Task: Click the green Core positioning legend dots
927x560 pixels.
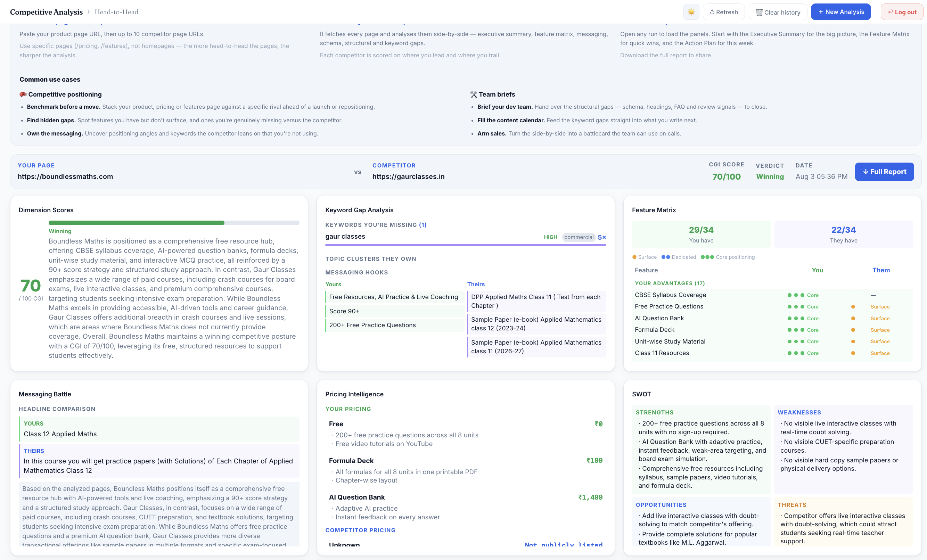Action: tap(707, 257)
